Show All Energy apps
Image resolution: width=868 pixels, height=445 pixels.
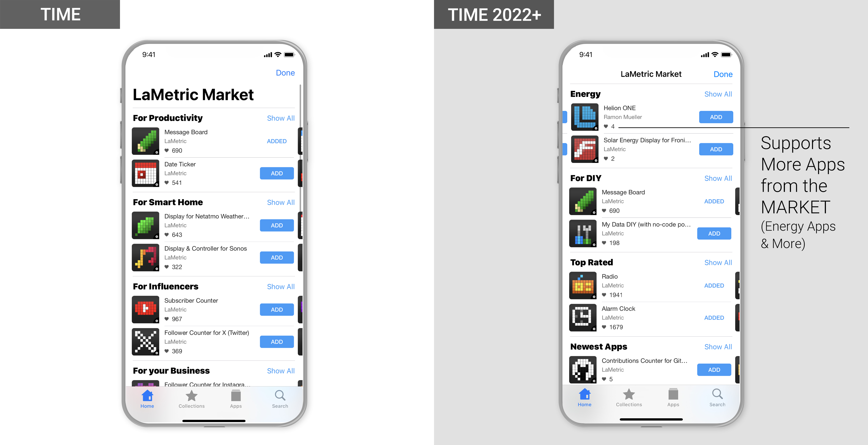[718, 94]
